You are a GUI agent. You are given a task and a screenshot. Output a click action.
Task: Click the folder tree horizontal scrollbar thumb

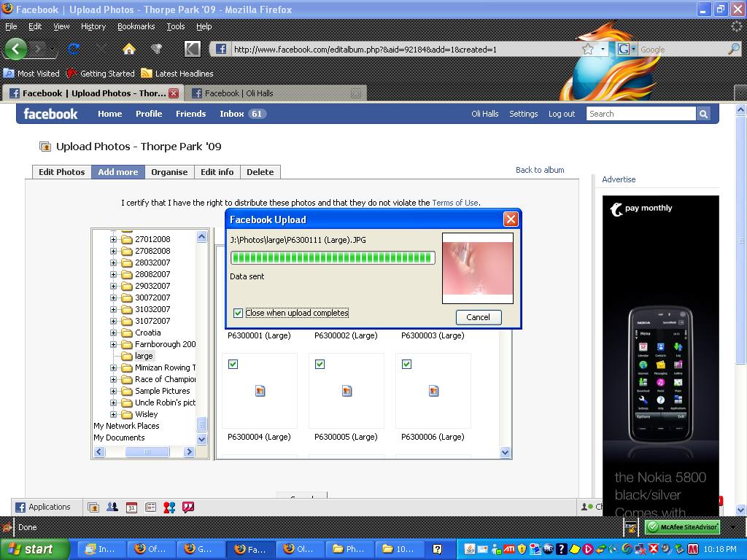[147, 451]
